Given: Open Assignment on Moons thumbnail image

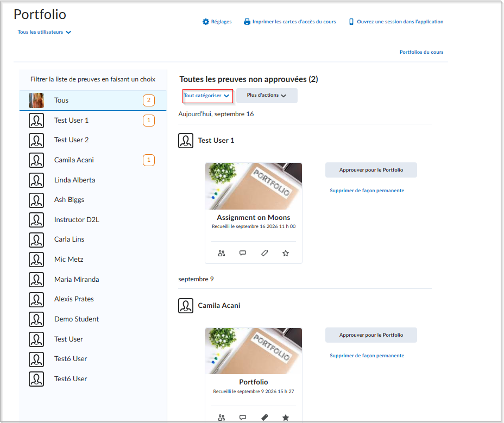Looking at the screenshot, I should pyautogui.click(x=253, y=186).
